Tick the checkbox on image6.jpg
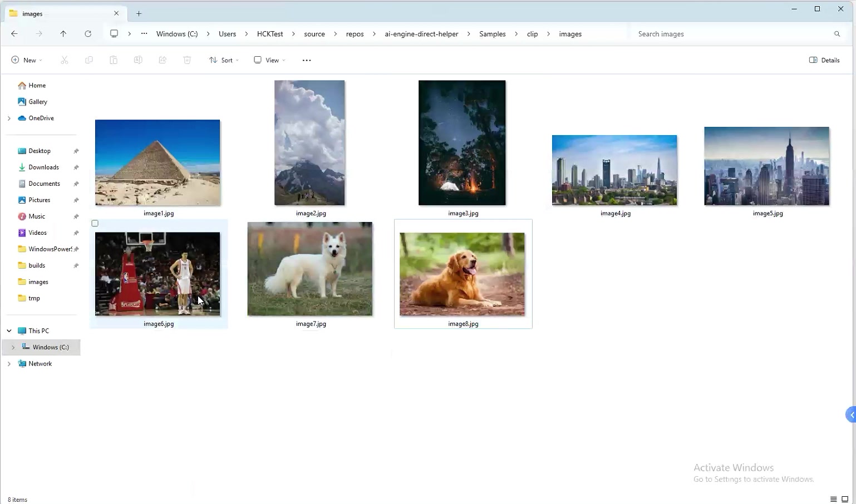856x504 pixels. tap(95, 224)
